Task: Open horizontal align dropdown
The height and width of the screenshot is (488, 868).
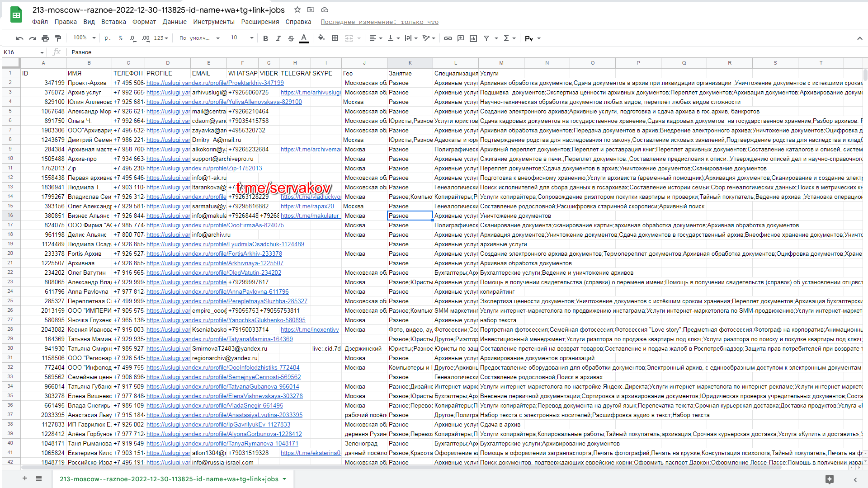Action: click(376, 38)
